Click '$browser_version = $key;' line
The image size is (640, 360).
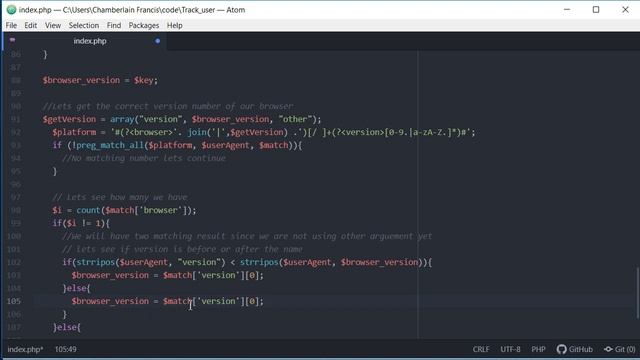pyautogui.click(x=100, y=80)
